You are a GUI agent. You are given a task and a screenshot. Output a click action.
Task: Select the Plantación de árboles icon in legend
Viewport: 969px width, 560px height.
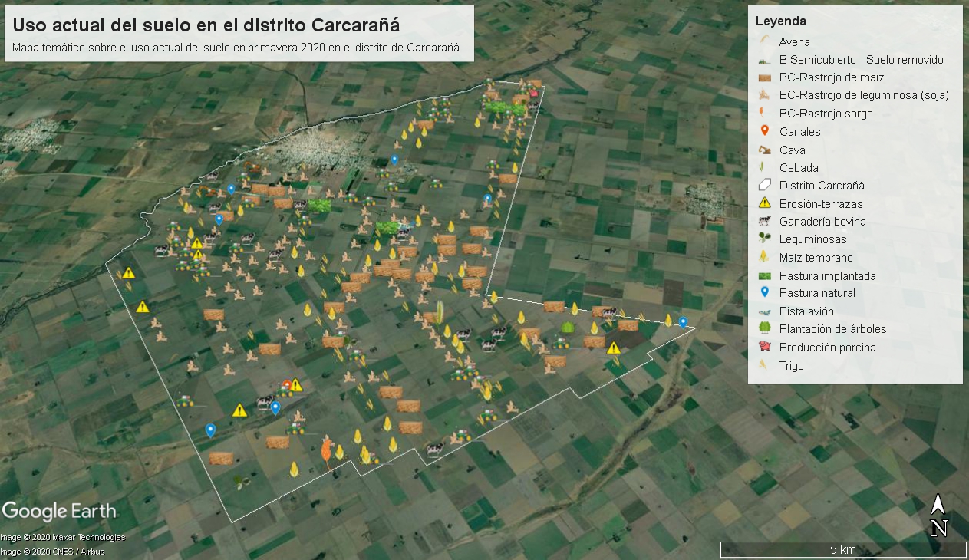coord(764,329)
